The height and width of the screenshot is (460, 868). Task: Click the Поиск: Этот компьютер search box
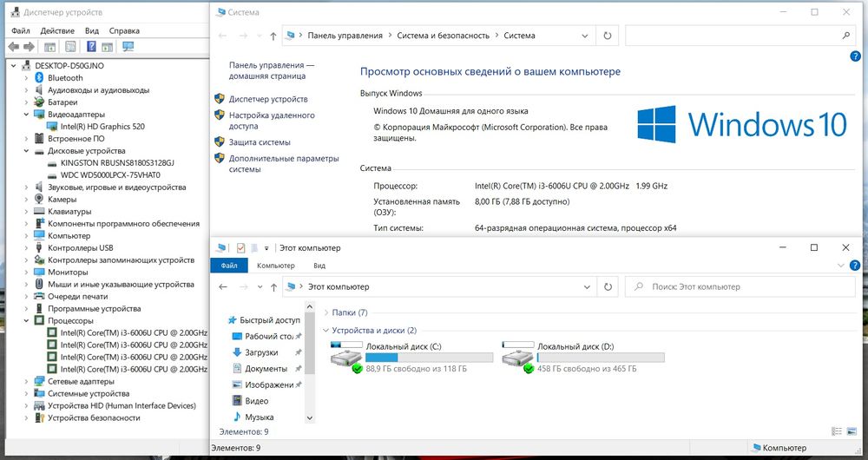(740, 286)
